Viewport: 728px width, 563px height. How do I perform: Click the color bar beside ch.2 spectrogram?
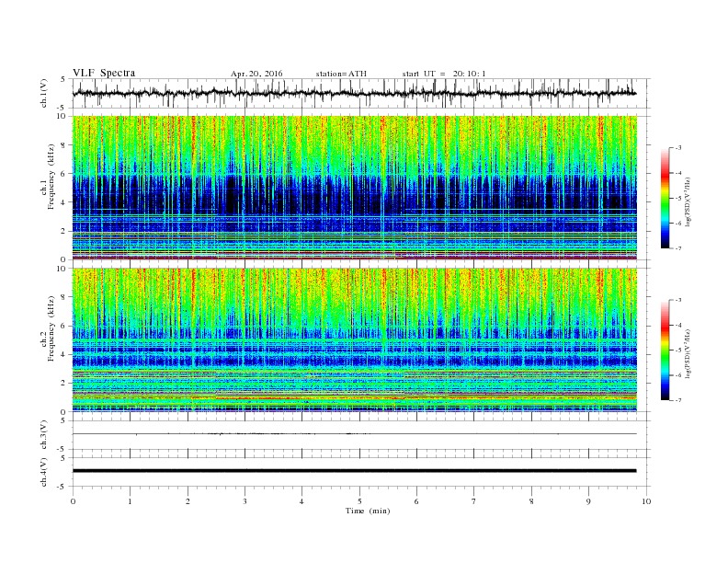(665, 350)
